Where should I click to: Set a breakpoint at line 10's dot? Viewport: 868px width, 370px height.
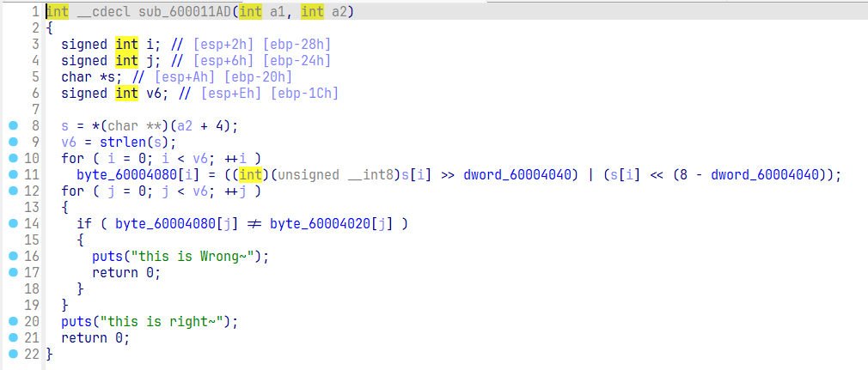pos(12,159)
